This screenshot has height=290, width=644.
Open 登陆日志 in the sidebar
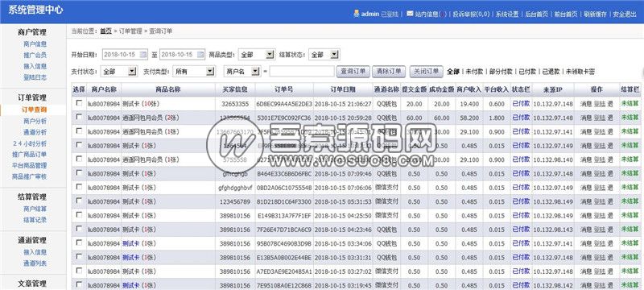[x=35, y=77]
